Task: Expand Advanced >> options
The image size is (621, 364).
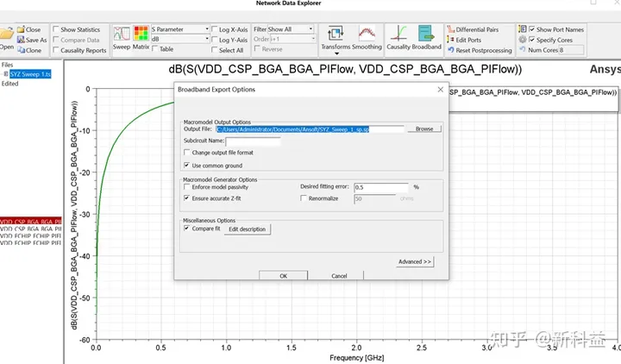Action: click(415, 262)
